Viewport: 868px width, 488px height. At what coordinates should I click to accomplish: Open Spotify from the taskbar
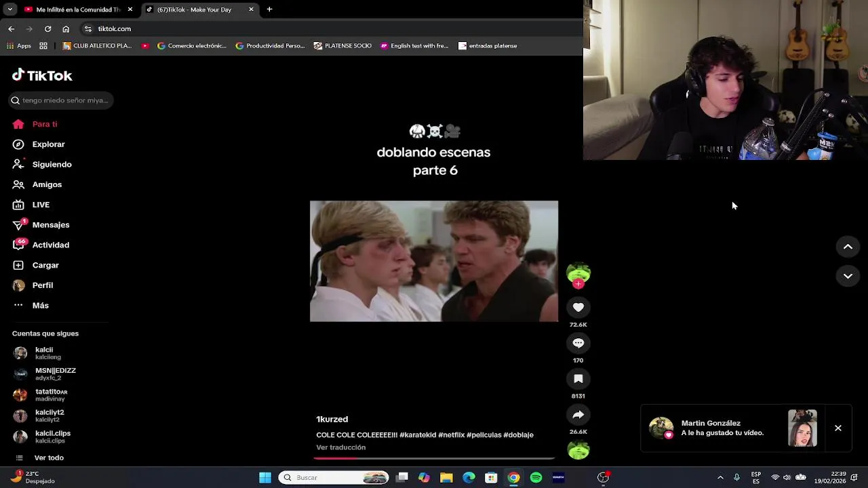tap(536, 478)
